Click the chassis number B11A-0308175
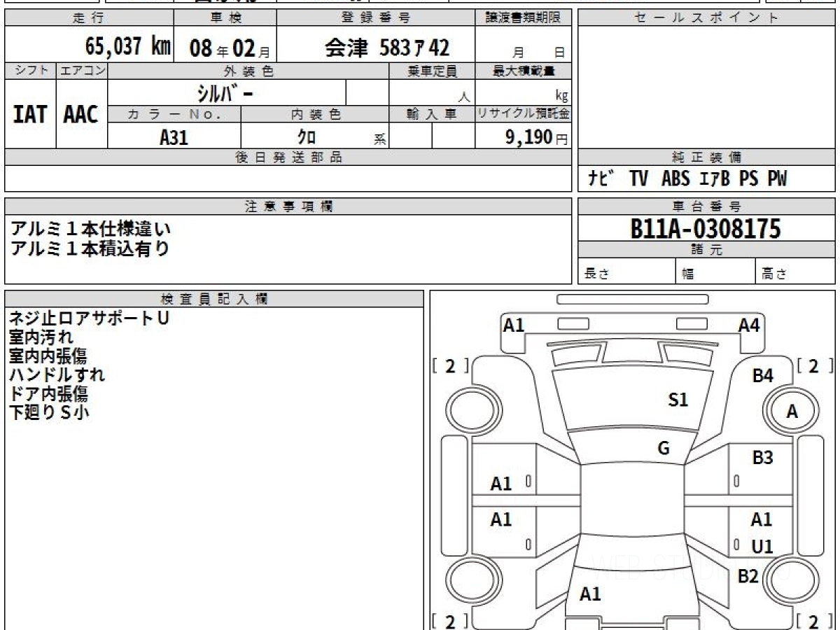Viewport: 840px width, 630px height. coord(705,228)
